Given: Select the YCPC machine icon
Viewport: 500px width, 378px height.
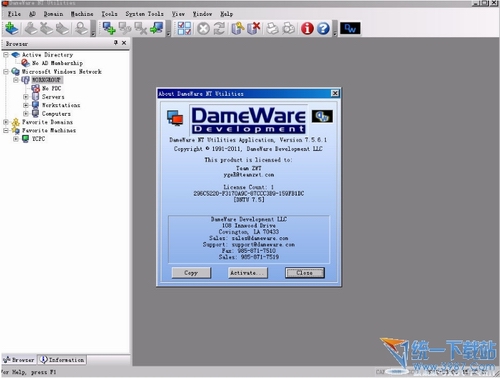Looking at the screenshot, I should click(x=25, y=139).
